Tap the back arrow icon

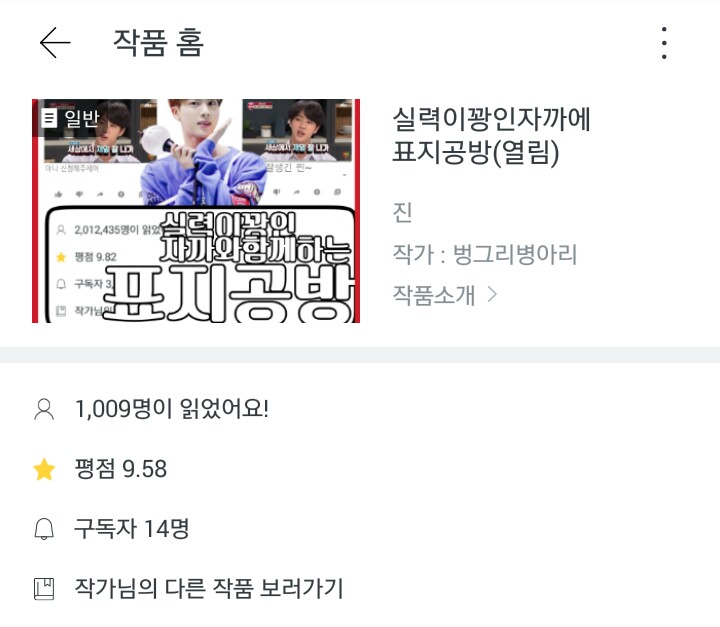point(55,43)
